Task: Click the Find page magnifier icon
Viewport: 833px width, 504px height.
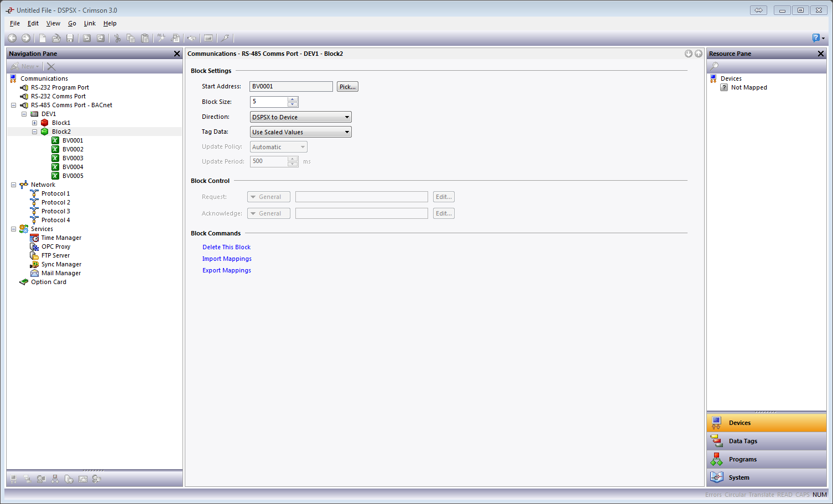Action: 176,38
